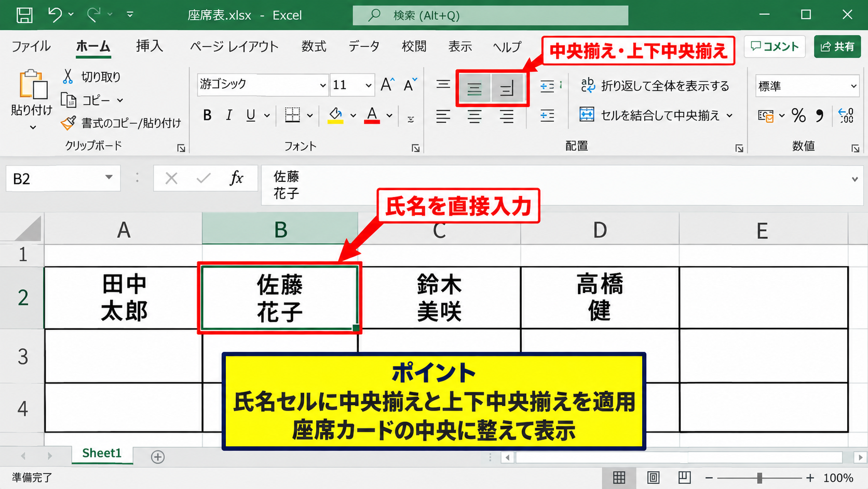Click 切り取り cut
Screen dimensions: 868x489
[x=91, y=76]
